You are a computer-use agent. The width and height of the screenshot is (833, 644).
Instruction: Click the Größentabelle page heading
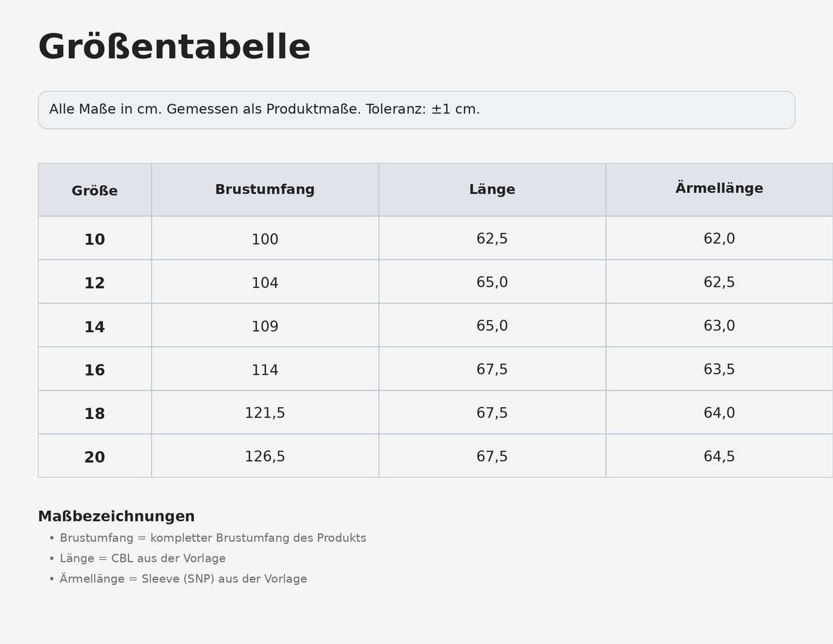pyautogui.click(x=174, y=47)
